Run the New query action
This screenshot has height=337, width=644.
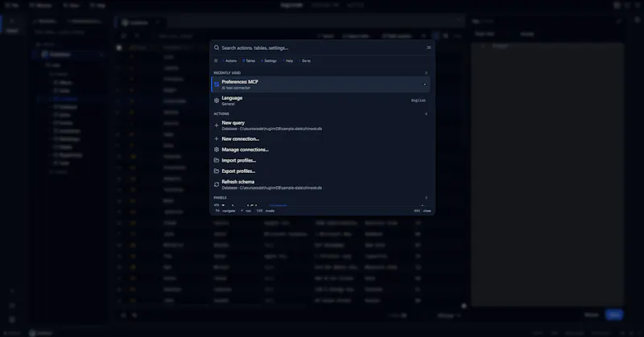[x=320, y=125]
